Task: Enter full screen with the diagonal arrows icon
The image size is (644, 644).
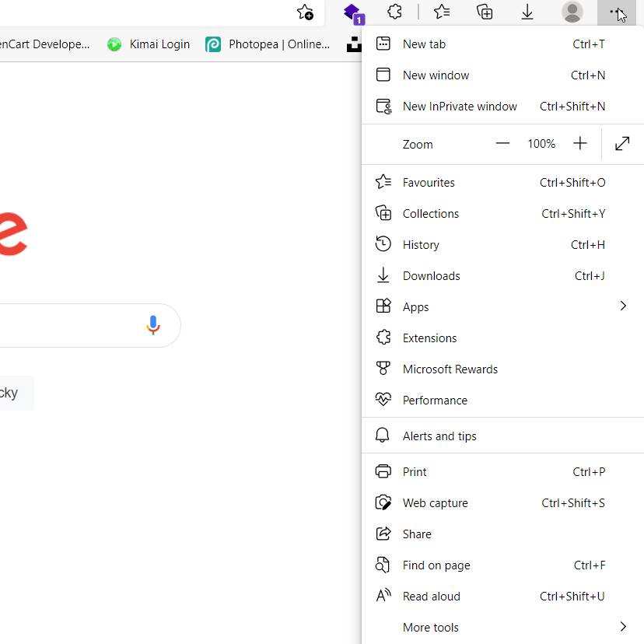Action: [622, 144]
